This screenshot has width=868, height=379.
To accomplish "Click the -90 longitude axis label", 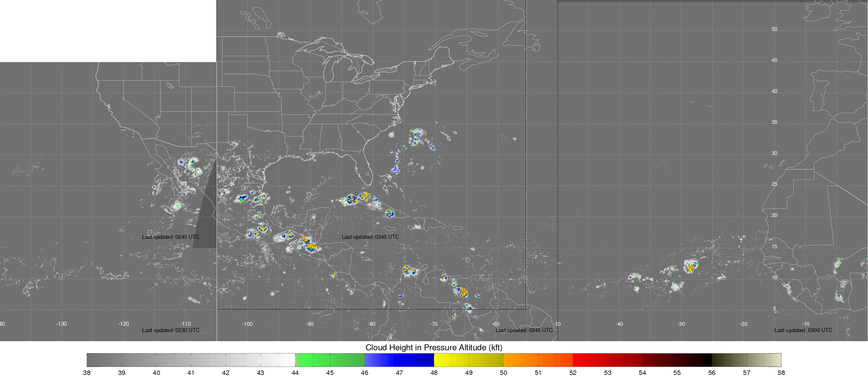I will pos(309,324).
